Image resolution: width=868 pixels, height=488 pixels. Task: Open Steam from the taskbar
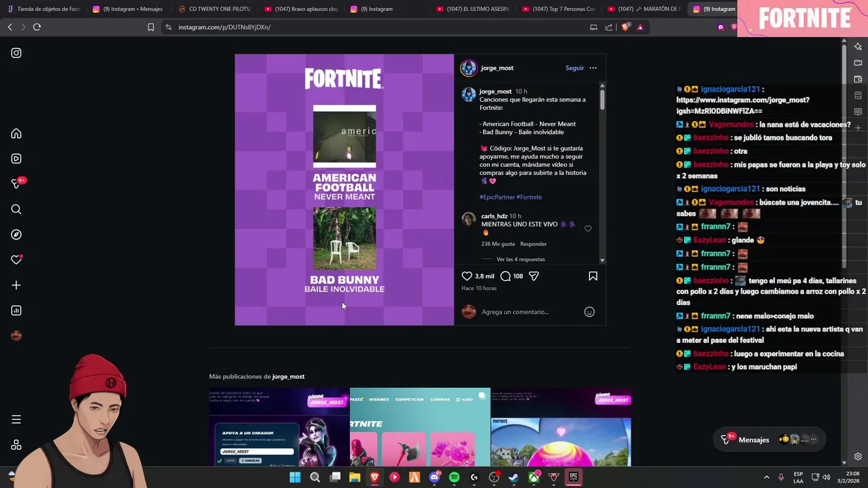(513, 477)
